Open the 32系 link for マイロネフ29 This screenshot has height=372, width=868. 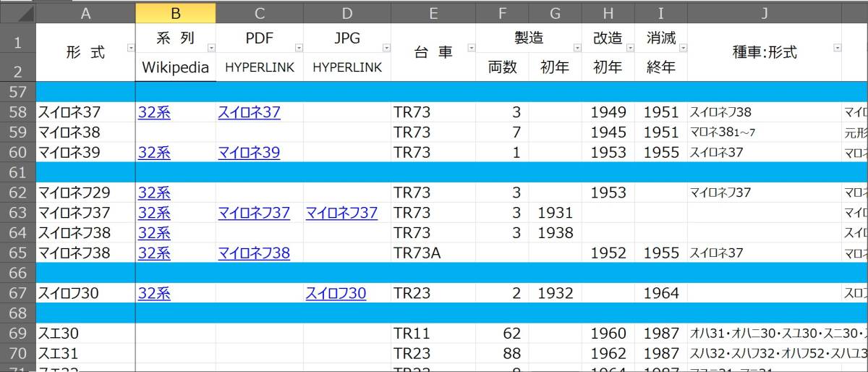point(154,193)
